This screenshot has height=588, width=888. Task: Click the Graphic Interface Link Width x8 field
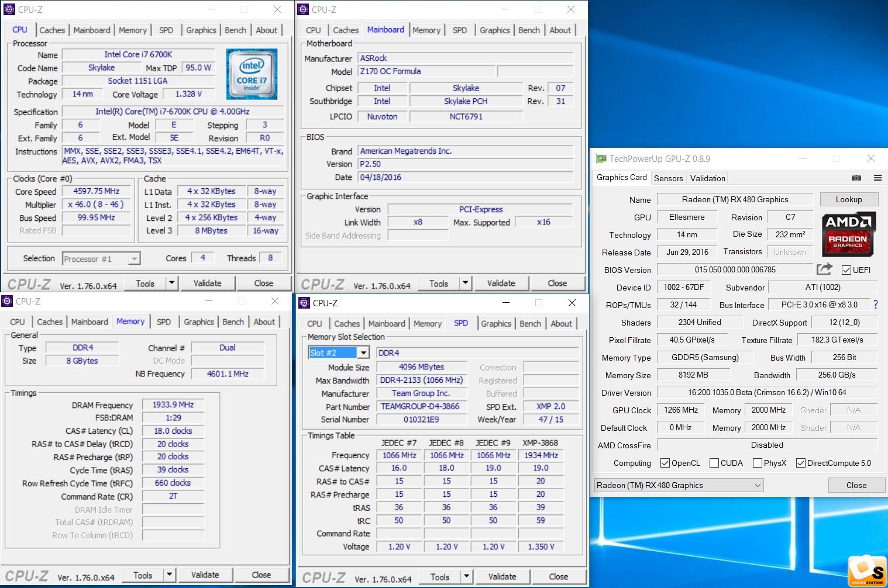(x=418, y=222)
